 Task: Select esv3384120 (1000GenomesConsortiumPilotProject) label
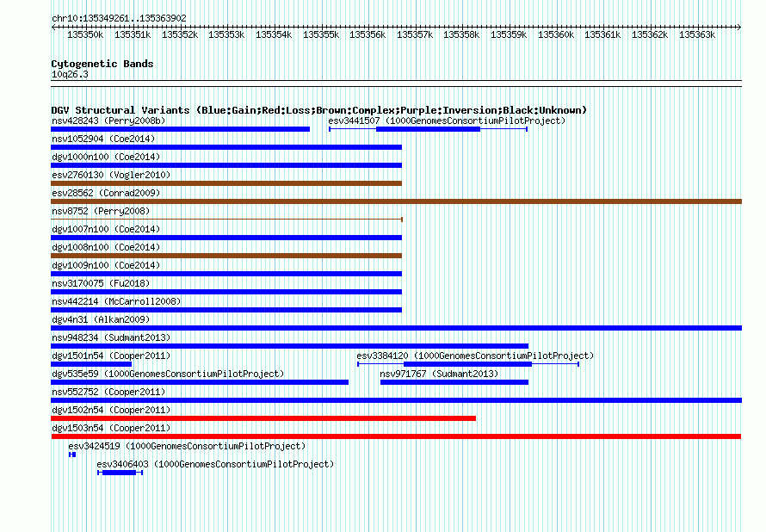tap(475, 356)
